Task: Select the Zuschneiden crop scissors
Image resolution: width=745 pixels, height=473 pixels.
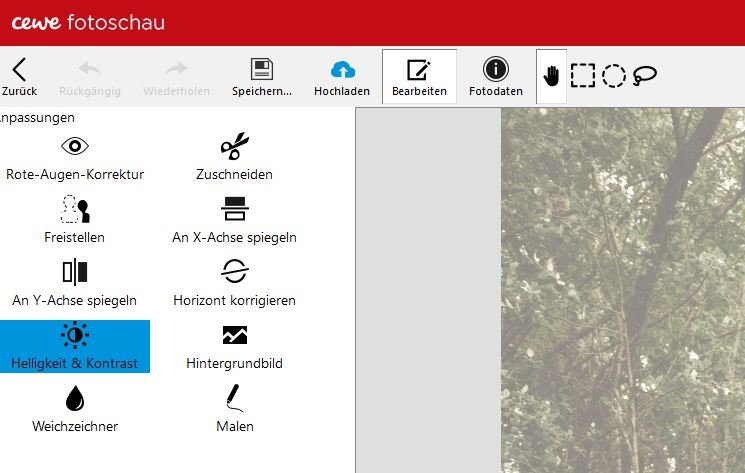Action: tap(234, 157)
